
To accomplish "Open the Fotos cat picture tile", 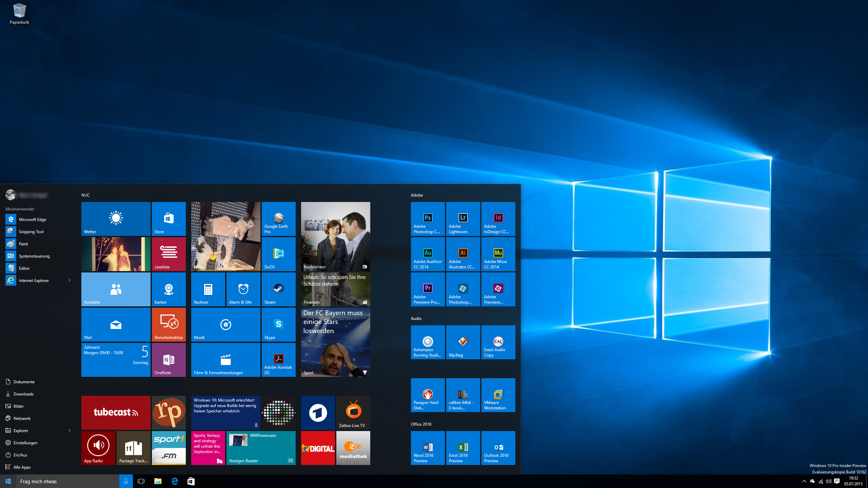I will click(225, 237).
